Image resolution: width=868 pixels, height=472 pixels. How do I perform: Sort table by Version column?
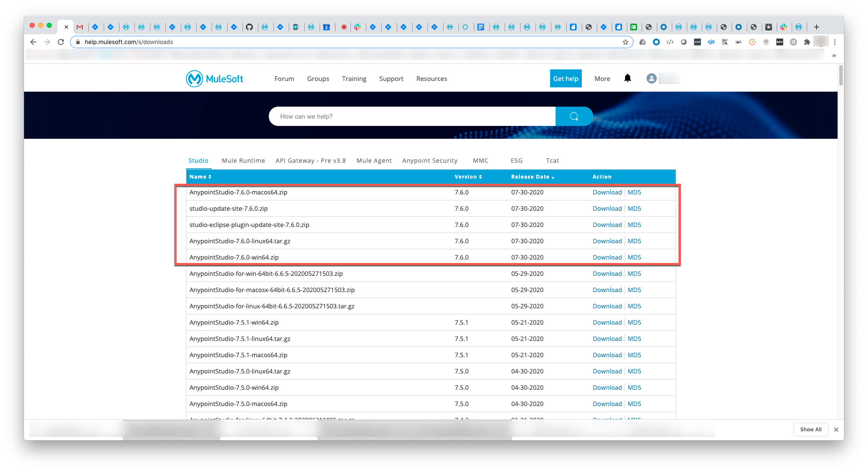click(x=468, y=177)
